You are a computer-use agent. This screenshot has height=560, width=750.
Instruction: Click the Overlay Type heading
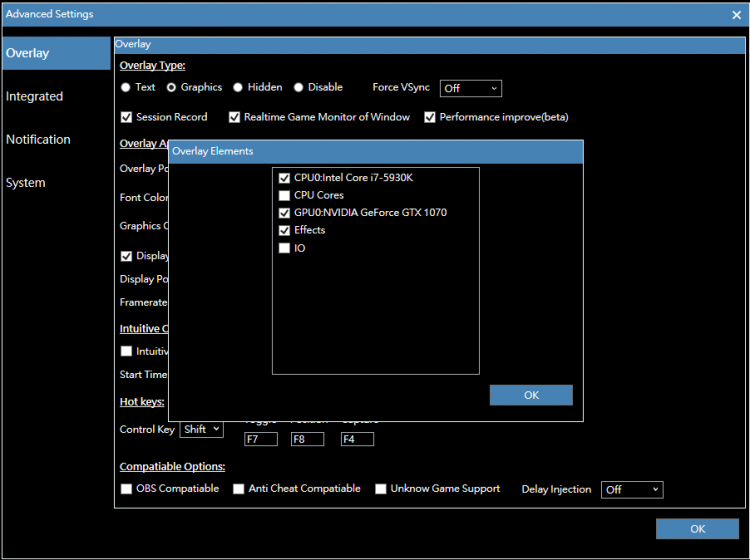(152, 66)
